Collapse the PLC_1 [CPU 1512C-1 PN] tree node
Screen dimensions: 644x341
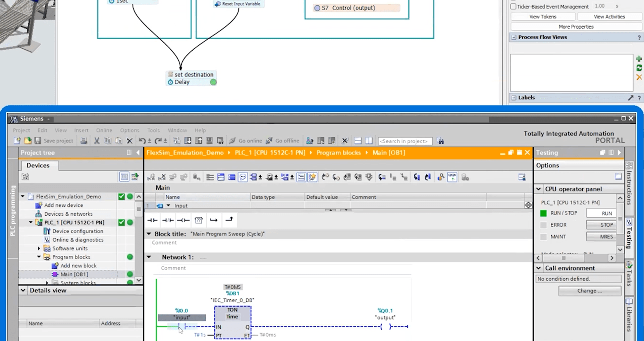tap(31, 222)
